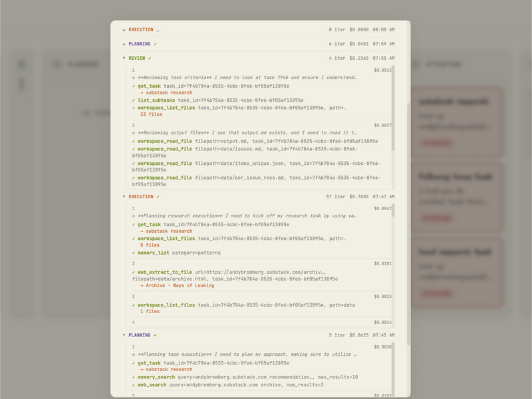Click the checkmark icon beside memory_search
The height and width of the screenshot is (399, 532).
(x=134, y=377)
